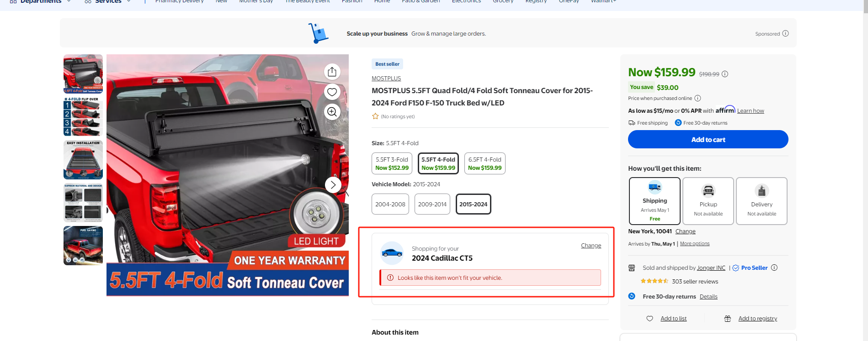Click the main product image
The width and height of the screenshot is (868, 341).
tap(228, 175)
